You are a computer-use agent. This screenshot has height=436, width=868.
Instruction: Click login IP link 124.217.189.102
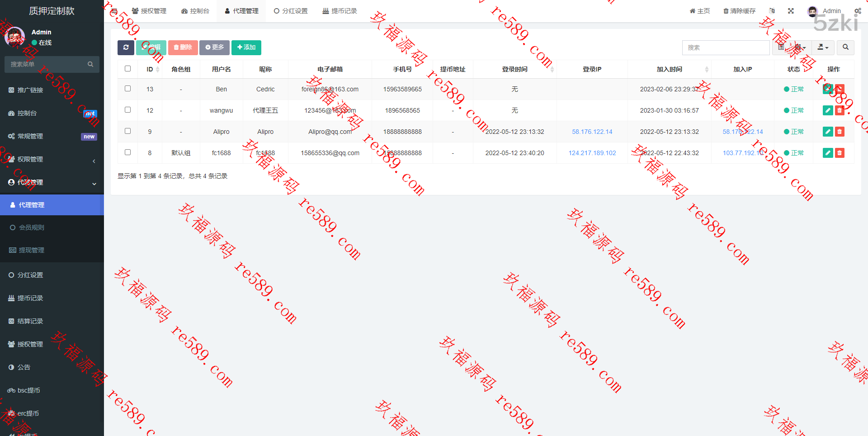click(592, 153)
